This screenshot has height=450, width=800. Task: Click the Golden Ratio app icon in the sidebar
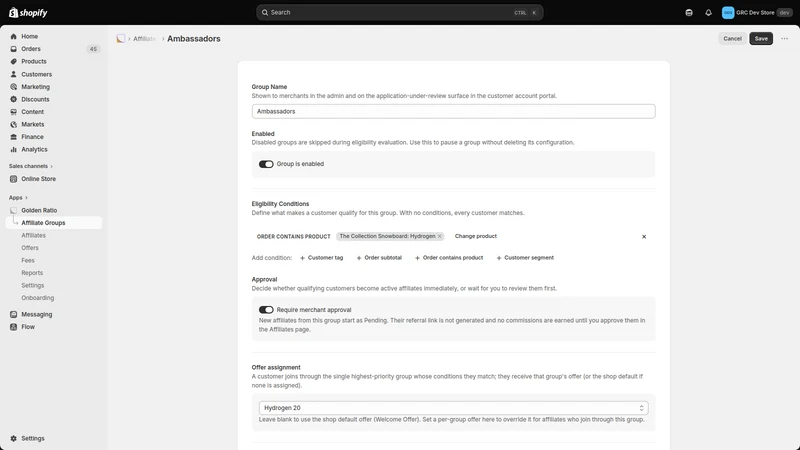(x=13, y=210)
